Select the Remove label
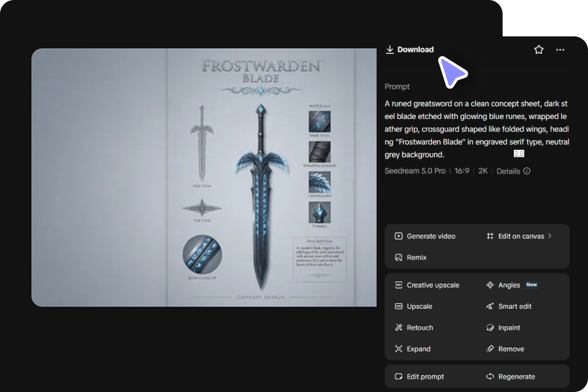This screenshot has width=588, height=392. (511, 349)
